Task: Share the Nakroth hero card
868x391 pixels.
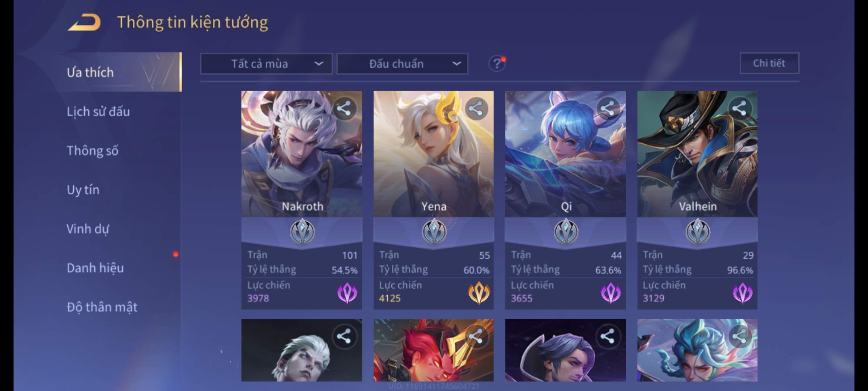Action: click(x=344, y=108)
